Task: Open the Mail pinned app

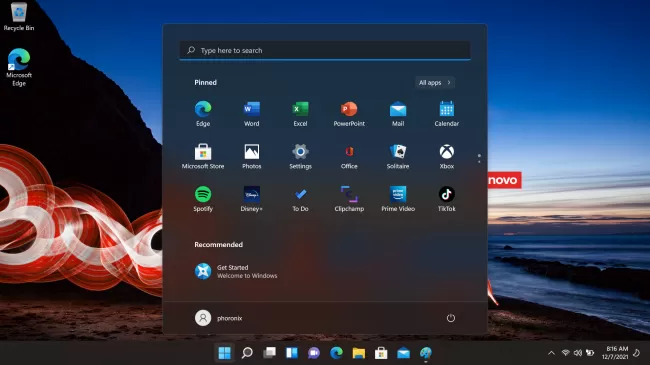Action: coord(398,113)
